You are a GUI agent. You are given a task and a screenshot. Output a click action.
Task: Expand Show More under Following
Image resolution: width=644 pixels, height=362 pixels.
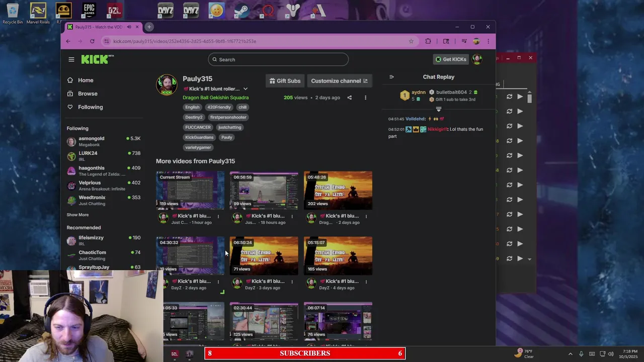77,215
